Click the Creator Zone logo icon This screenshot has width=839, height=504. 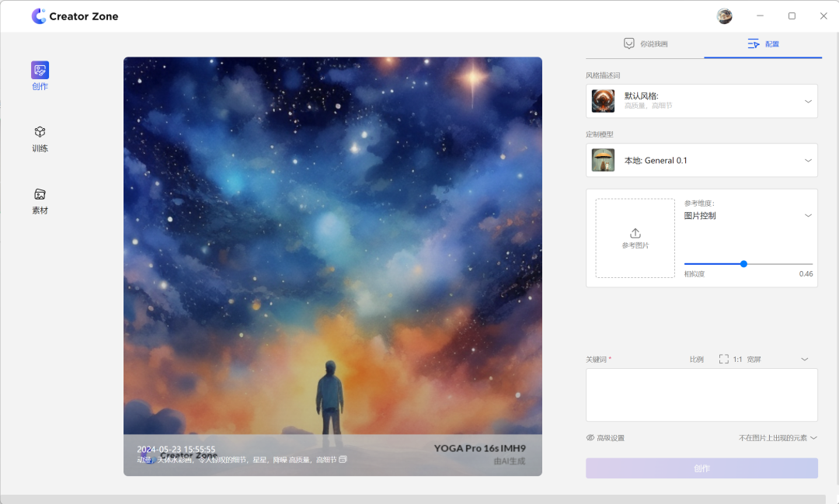pyautogui.click(x=39, y=16)
